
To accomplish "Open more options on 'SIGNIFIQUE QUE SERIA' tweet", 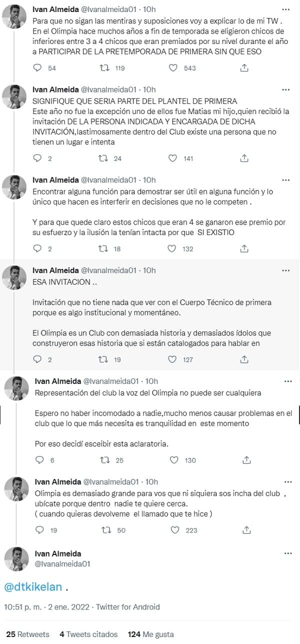I will 285,90.
